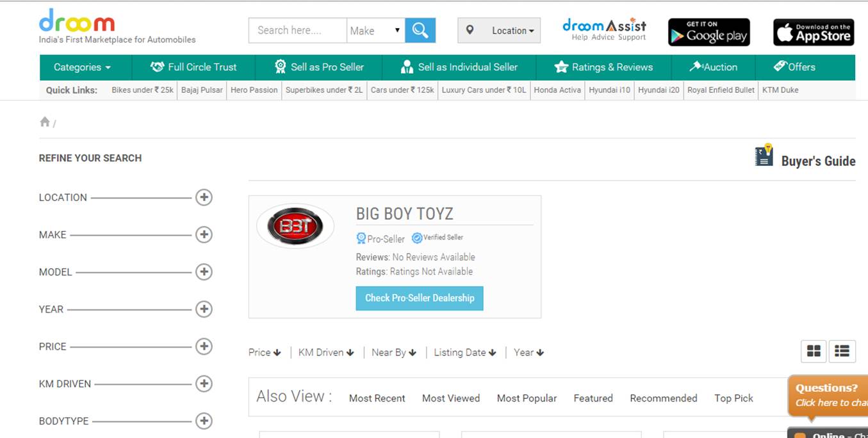Open Download on the App Store badge
Image resolution: width=868 pixels, height=438 pixels.
pyautogui.click(x=814, y=32)
